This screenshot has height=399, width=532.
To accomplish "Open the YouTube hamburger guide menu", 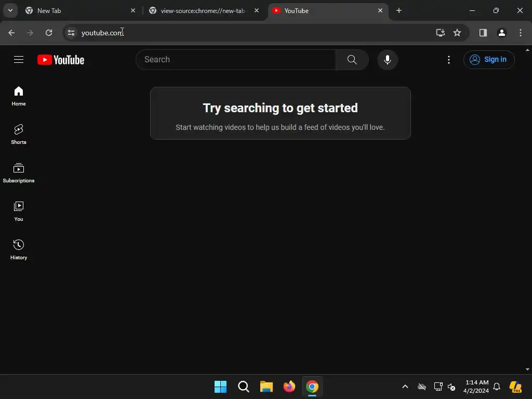I will tap(19, 60).
